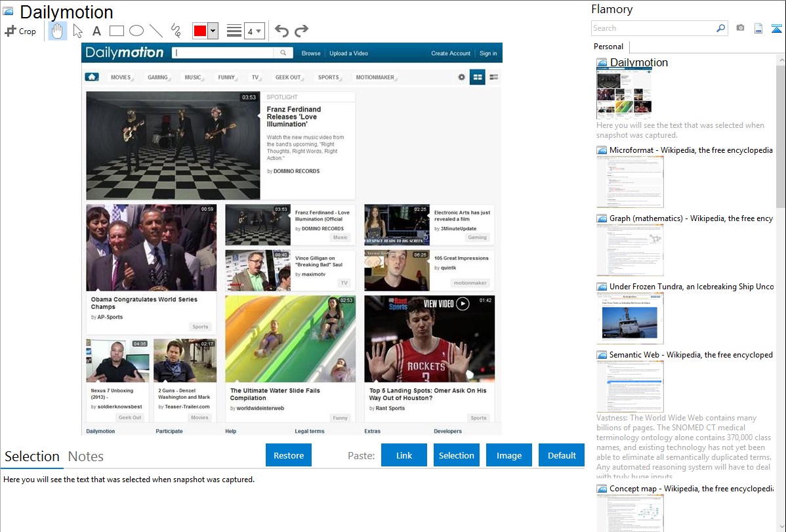
Task: Click the search magnifier in Dailymotion snapshot
Action: click(283, 52)
